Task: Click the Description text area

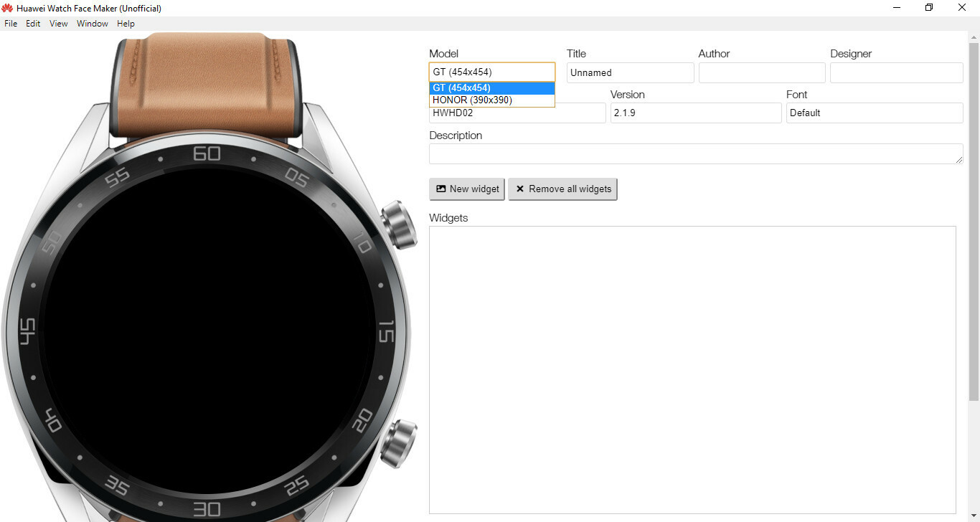Action: [696, 154]
